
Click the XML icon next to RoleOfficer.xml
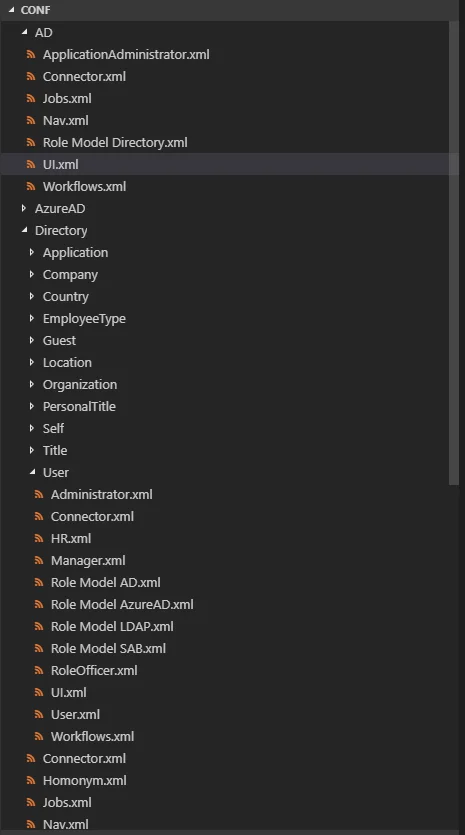tap(39, 670)
